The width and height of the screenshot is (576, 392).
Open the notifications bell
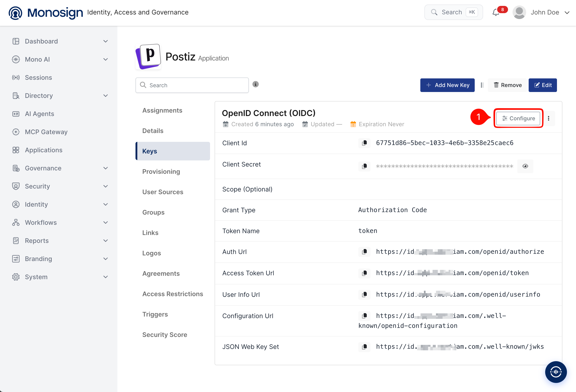coord(496,12)
